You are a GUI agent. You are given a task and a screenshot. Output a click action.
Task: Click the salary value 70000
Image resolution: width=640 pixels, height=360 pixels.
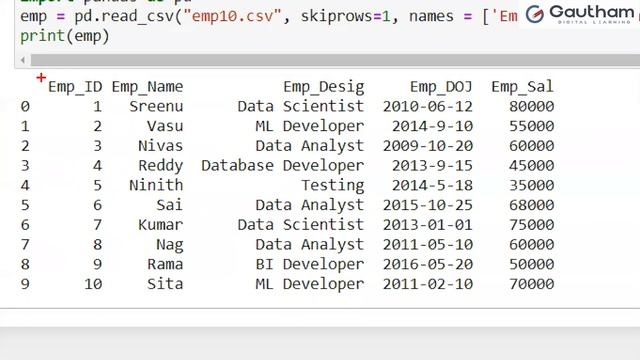pos(531,283)
